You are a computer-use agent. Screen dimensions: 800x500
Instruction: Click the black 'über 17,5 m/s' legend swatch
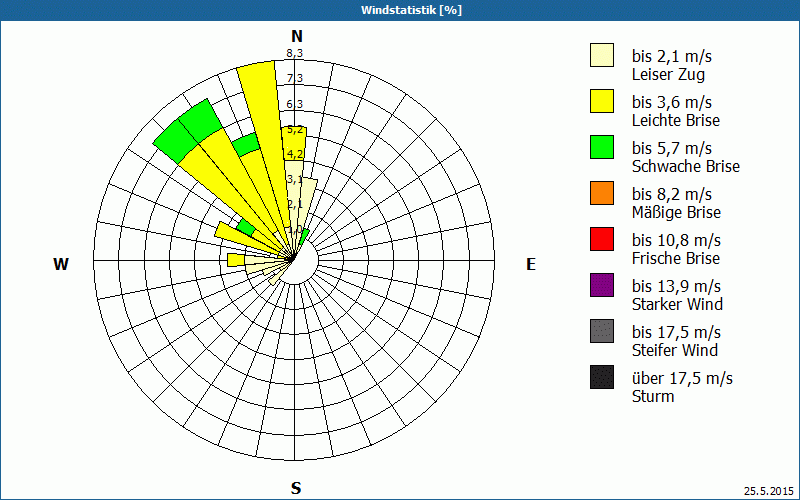[x=602, y=377]
